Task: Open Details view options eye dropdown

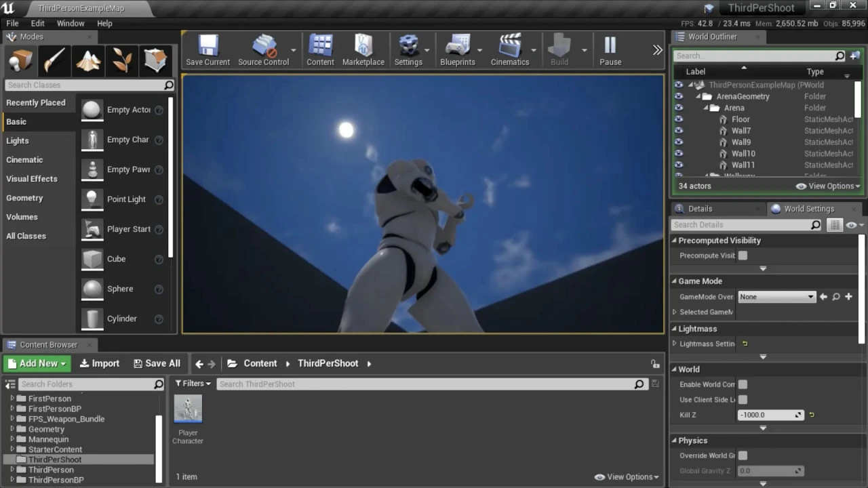Action: [x=855, y=224]
